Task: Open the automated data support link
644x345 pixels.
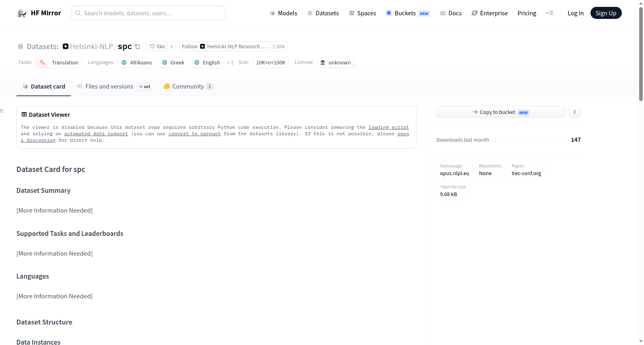Action: [96, 134]
